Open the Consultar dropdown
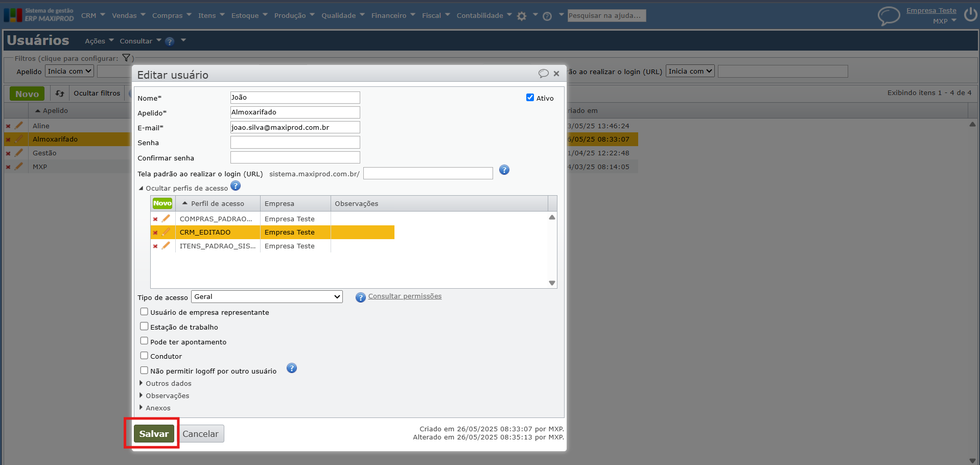This screenshot has height=465, width=980. 141,41
